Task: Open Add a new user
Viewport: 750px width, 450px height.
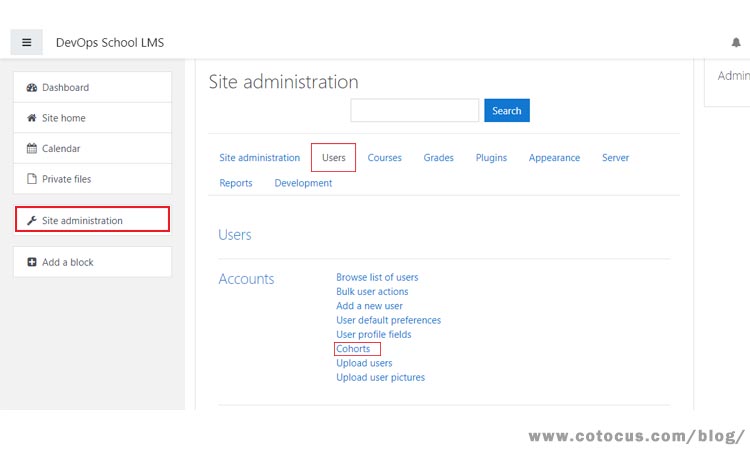Action: tap(369, 306)
